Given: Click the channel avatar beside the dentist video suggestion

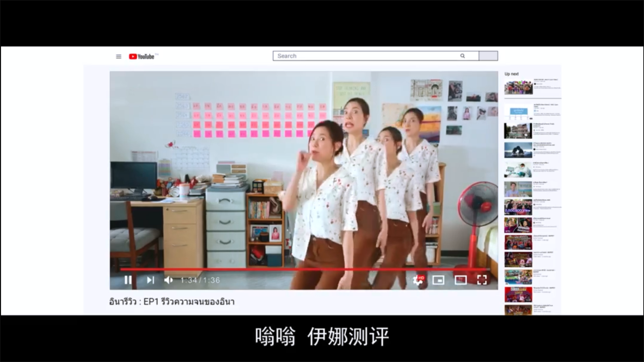Looking at the screenshot, I should tap(534, 167).
